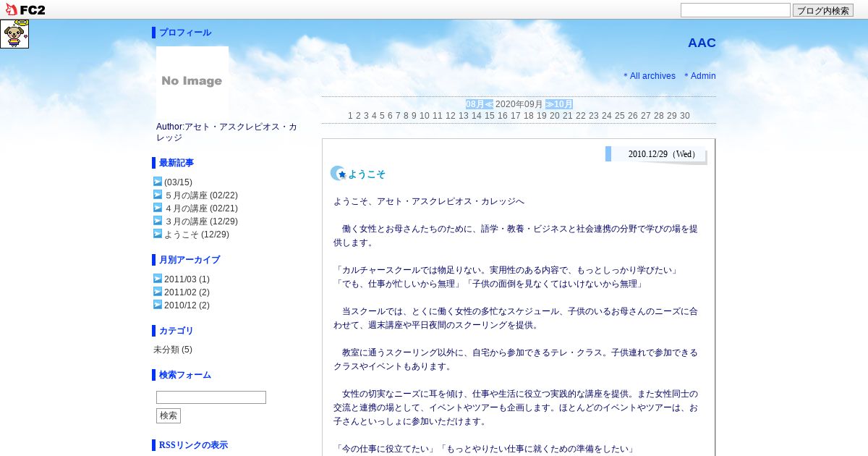Open the ５月の講座 (02/22) entry
The width and height of the screenshot is (868, 456).
(201, 195)
